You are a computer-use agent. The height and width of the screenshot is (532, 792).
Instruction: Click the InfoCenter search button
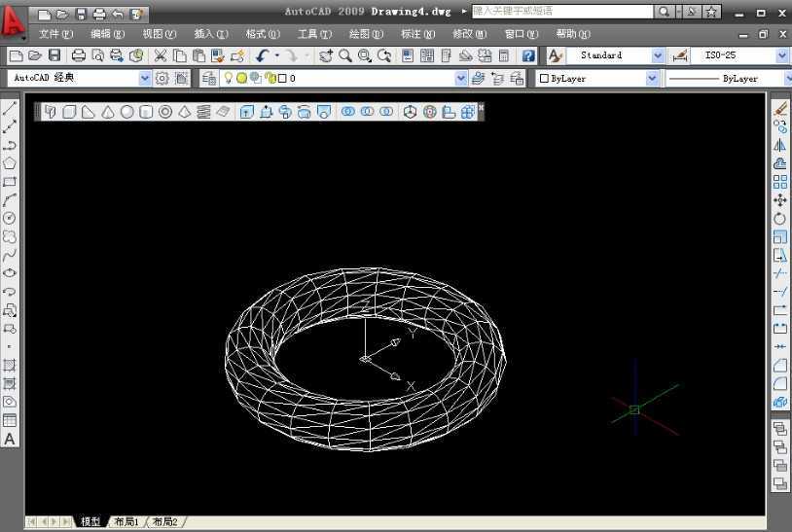(664, 12)
